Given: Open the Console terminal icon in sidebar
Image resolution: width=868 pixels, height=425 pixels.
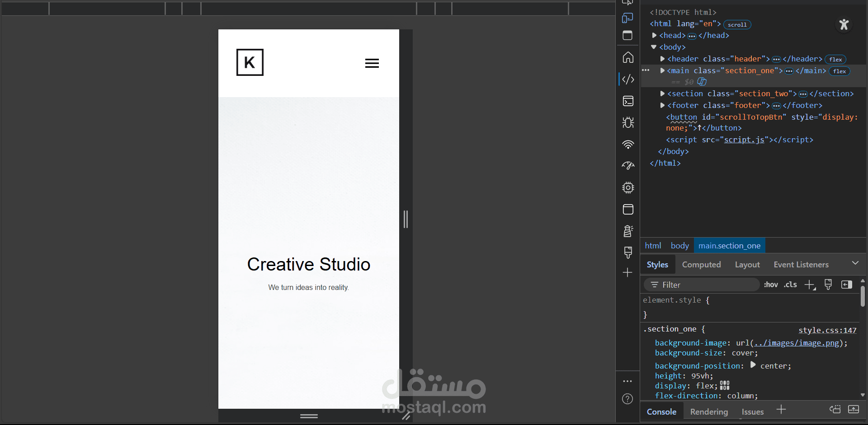Looking at the screenshot, I should [x=628, y=101].
